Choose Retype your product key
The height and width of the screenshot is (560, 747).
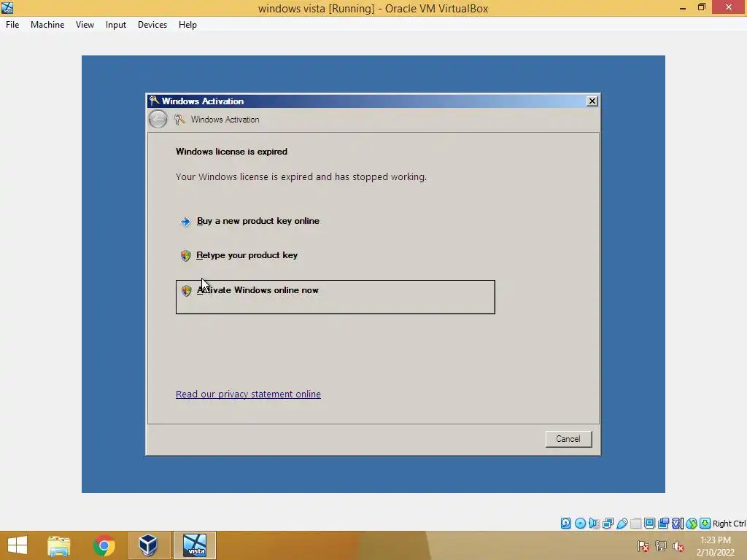point(247,255)
